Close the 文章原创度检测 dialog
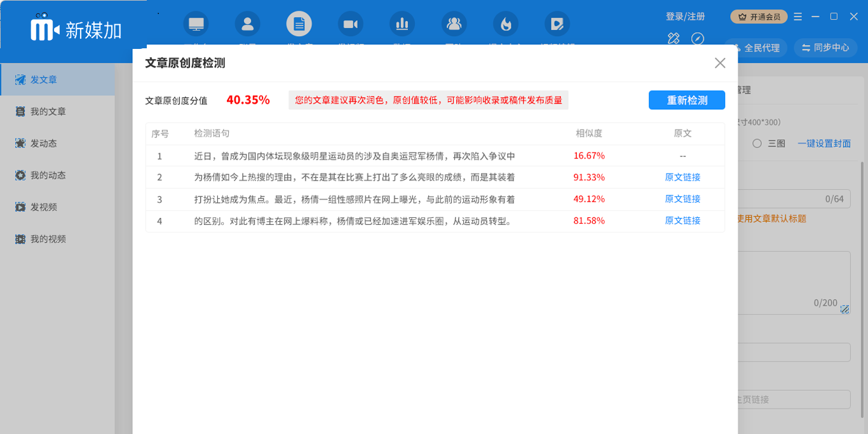Screen dimensions: 868x434 tap(719, 63)
